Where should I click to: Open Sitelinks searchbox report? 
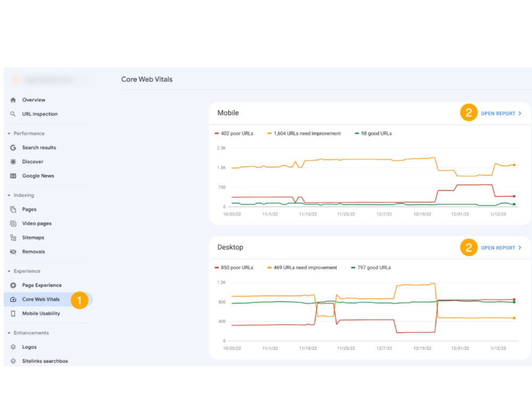pos(45,361)
